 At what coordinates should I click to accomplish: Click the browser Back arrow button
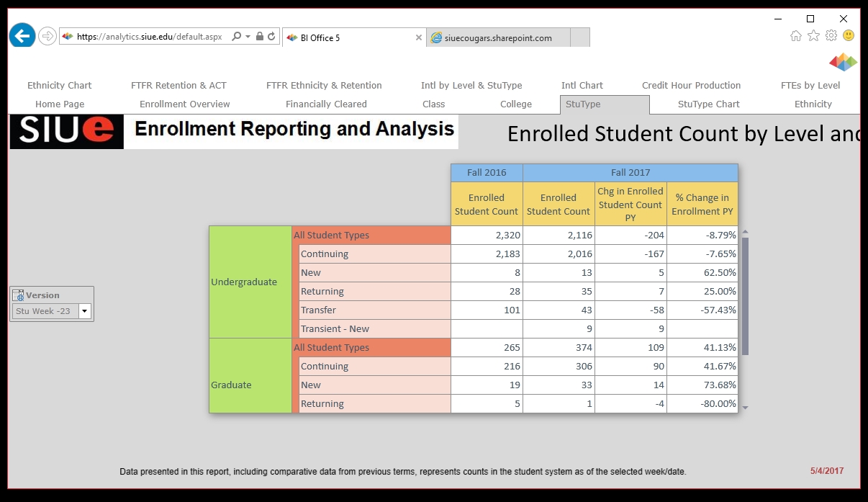click(22, 35)
